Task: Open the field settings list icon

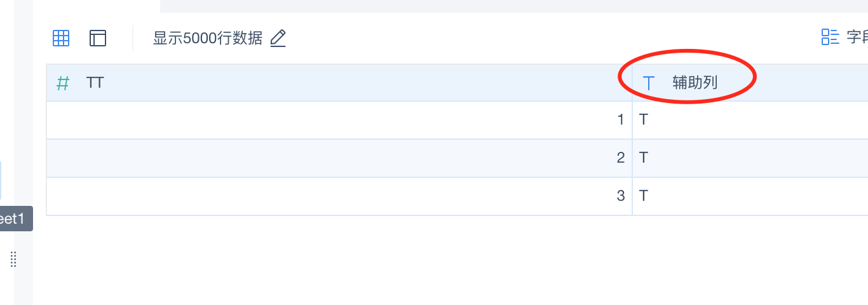Action: (830, 37)
